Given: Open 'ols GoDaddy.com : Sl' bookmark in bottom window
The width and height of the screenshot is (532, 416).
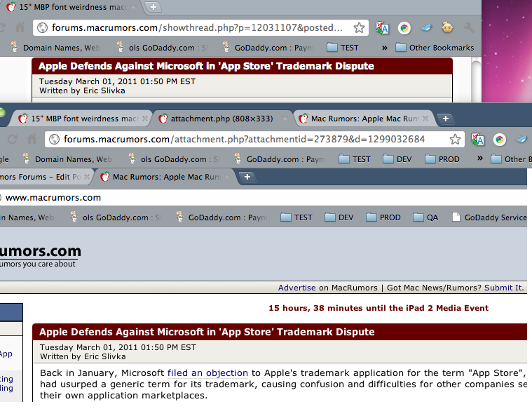Looking at the screenshot, I should [116, 217].
